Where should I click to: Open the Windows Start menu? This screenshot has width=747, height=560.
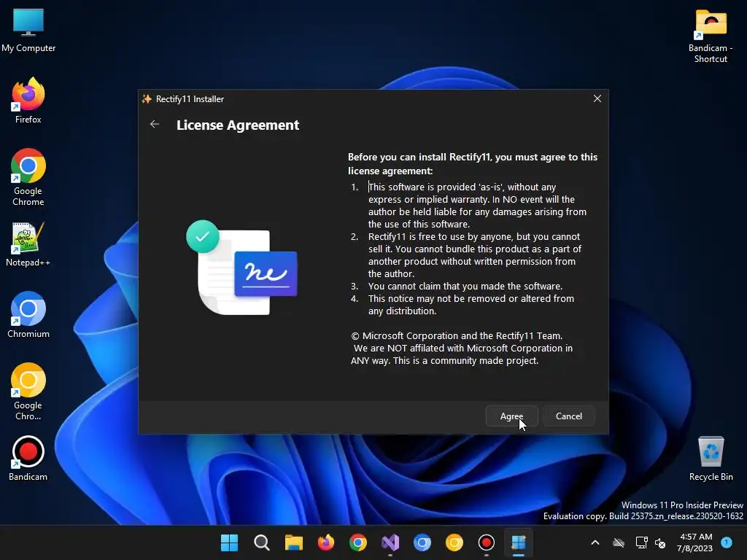point(229,542)
